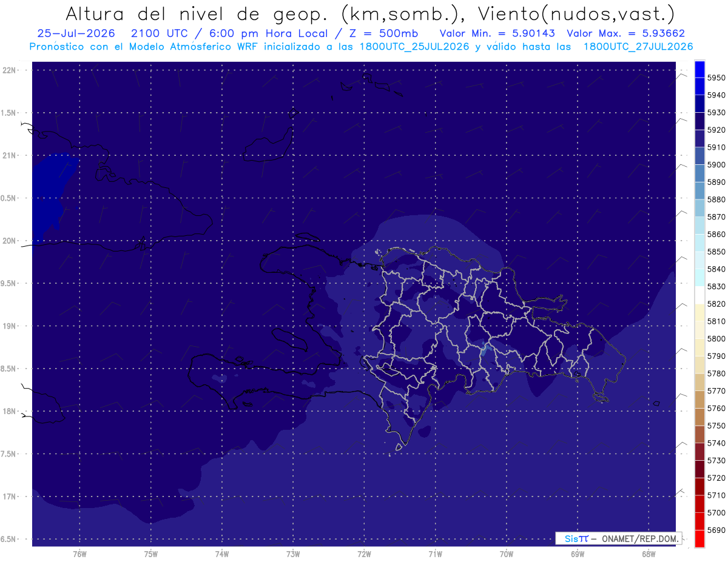Click the '5800' color bar label

tap(716, 338)
